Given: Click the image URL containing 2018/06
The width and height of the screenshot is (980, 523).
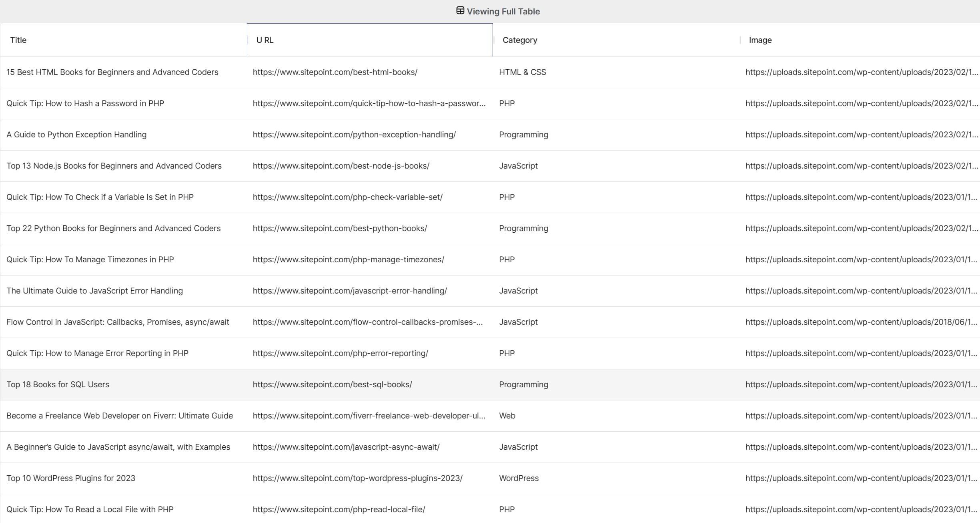Looking at the screenshot, I should (x=861, y=322).
